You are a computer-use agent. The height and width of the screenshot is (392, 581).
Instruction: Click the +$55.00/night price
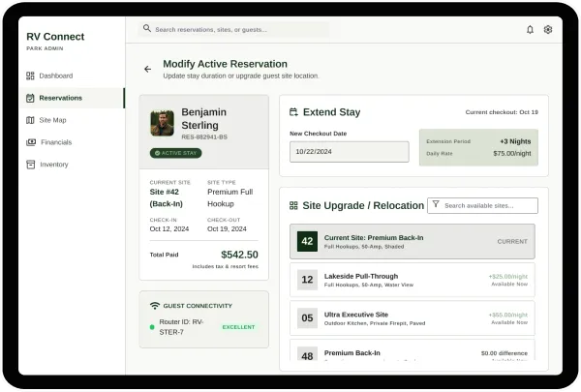(x=508, y=315)
